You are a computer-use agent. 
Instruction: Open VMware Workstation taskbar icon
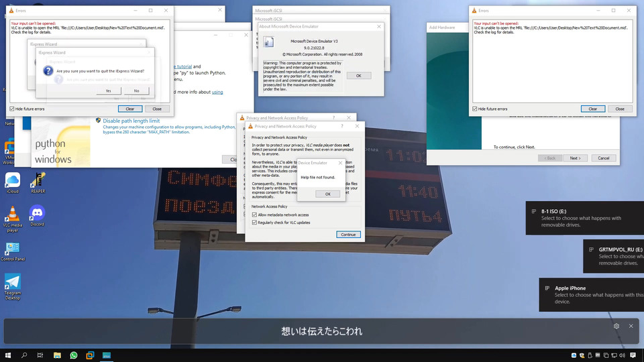click(x=90, y=355)
